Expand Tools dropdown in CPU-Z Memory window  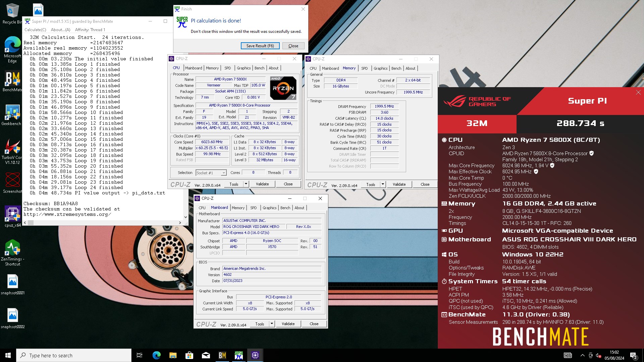pyautogui.click(x=383, y=184)
